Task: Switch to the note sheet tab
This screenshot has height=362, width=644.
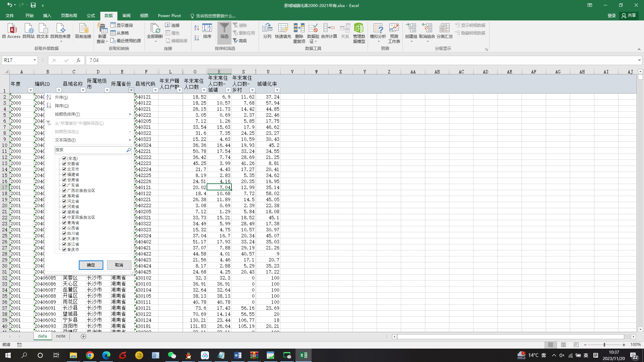Action: pos(61,336)
